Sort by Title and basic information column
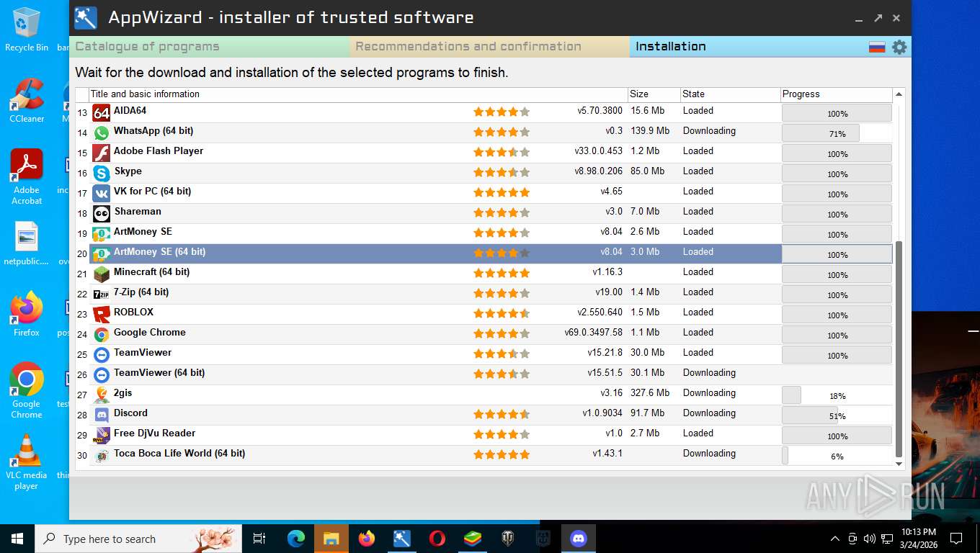This screenshot has width=980, height=553. 358,94
